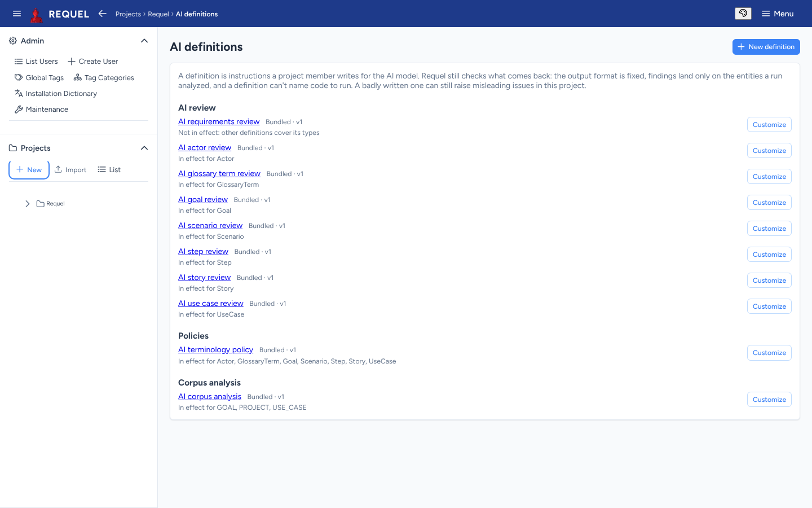Collapse the Admin section chevron
This screenshot has height=508, width=812.
144,41
